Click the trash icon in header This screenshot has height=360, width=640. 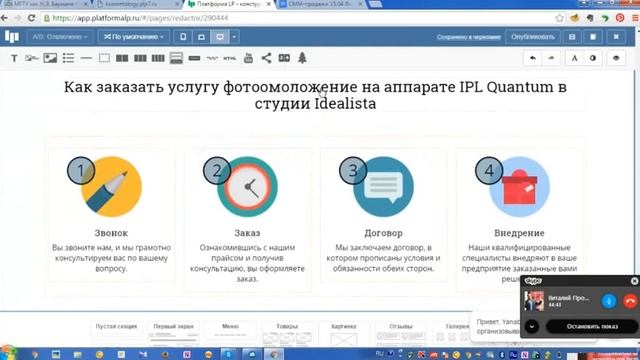pos(593,37)
